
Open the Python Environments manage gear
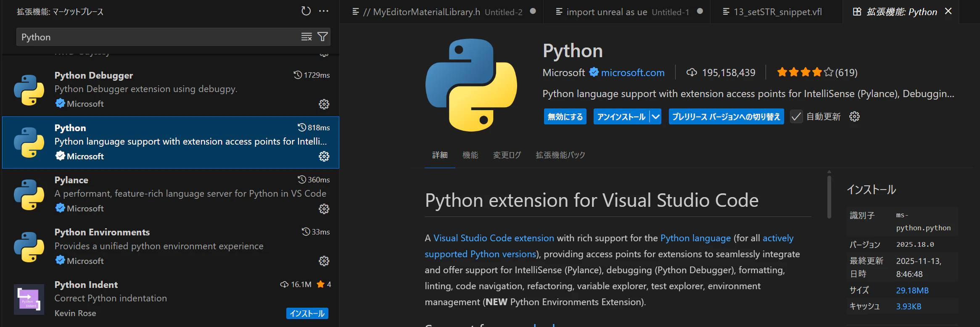[x=324, y=261]
